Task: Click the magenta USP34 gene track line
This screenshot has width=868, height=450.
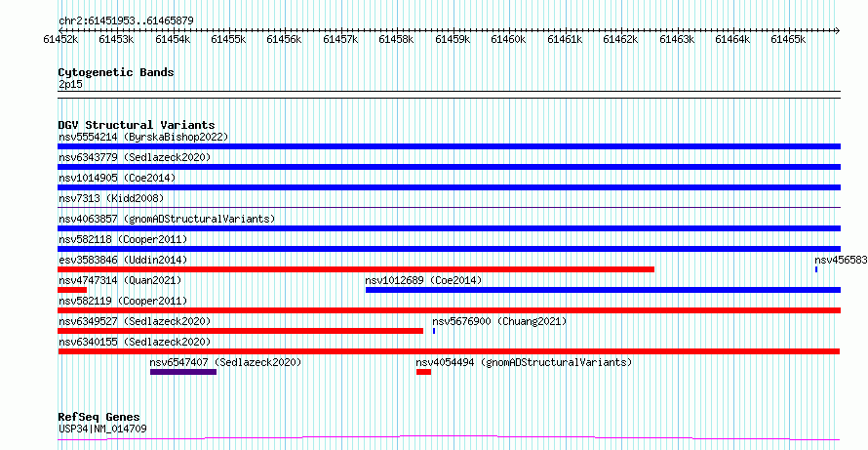Action: (x=449, y=438)
